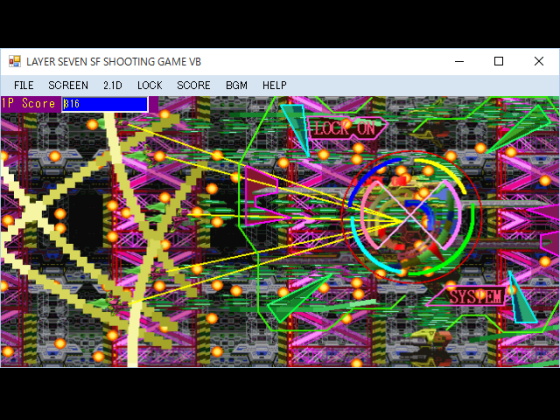
Task: Click the LOCK ON indicator label
Action: pyautogui.click(x=345, y=129)
